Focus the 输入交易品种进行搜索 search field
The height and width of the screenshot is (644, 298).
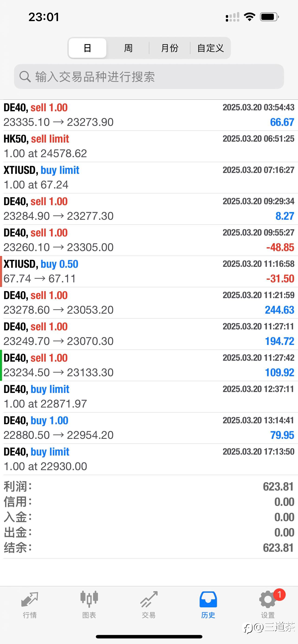155,77
